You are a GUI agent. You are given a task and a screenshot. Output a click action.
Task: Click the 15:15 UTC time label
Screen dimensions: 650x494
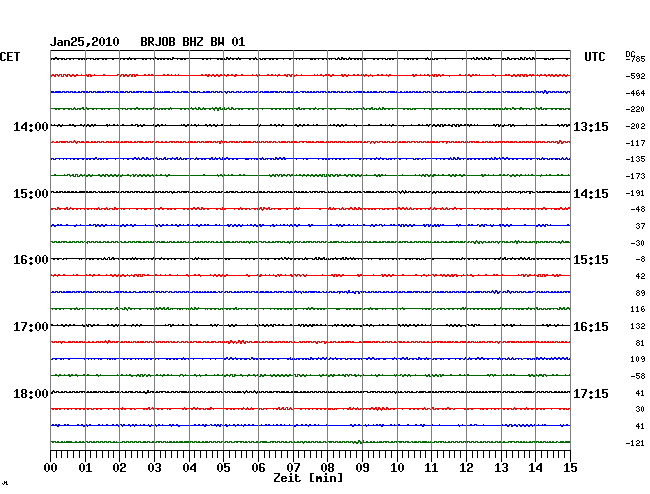pos(591,260)
